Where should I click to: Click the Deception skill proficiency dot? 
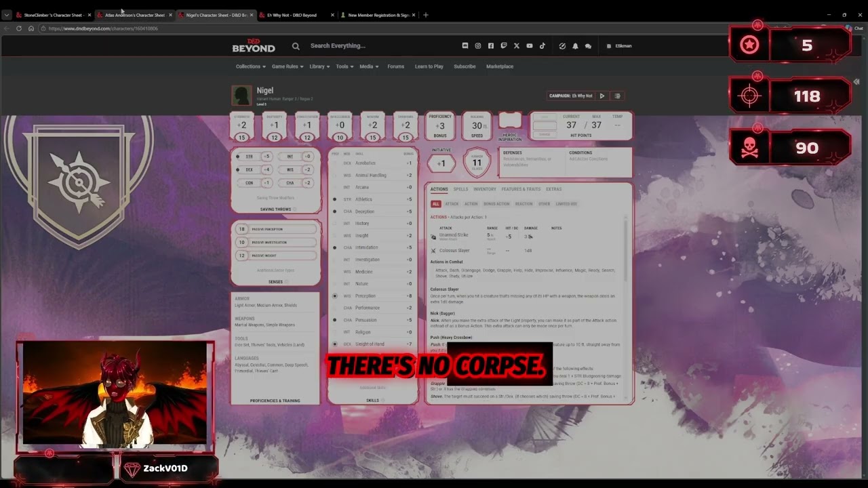pos(334,211)
